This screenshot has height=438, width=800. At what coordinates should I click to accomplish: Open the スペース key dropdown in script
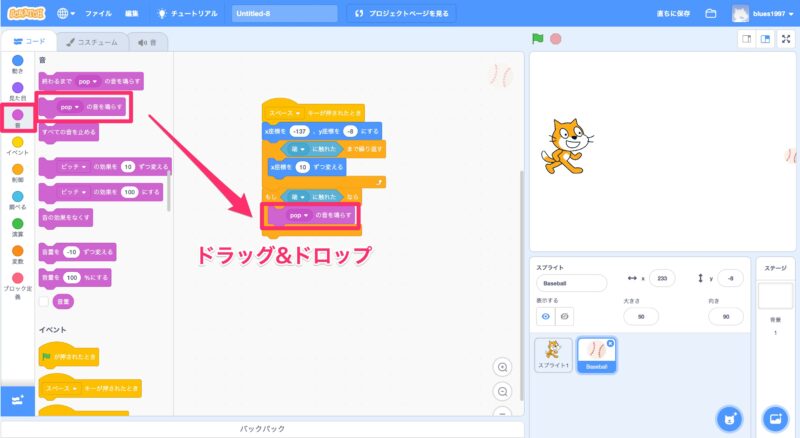296,113
